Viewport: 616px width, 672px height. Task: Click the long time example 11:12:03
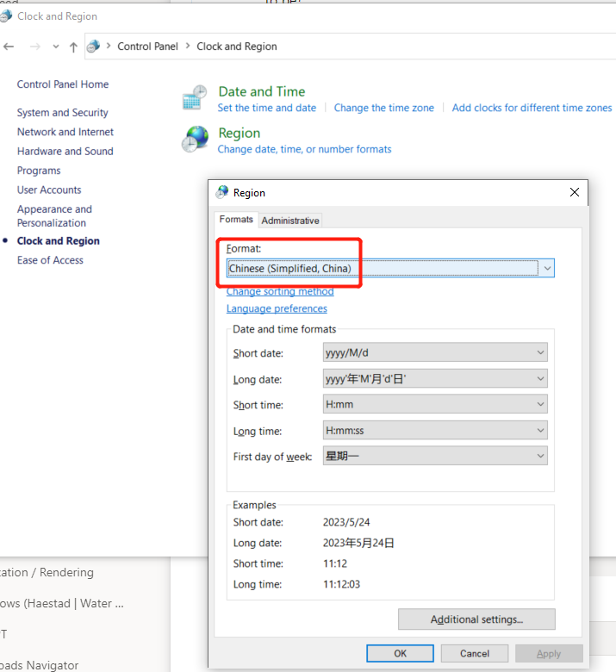point(341,584)
